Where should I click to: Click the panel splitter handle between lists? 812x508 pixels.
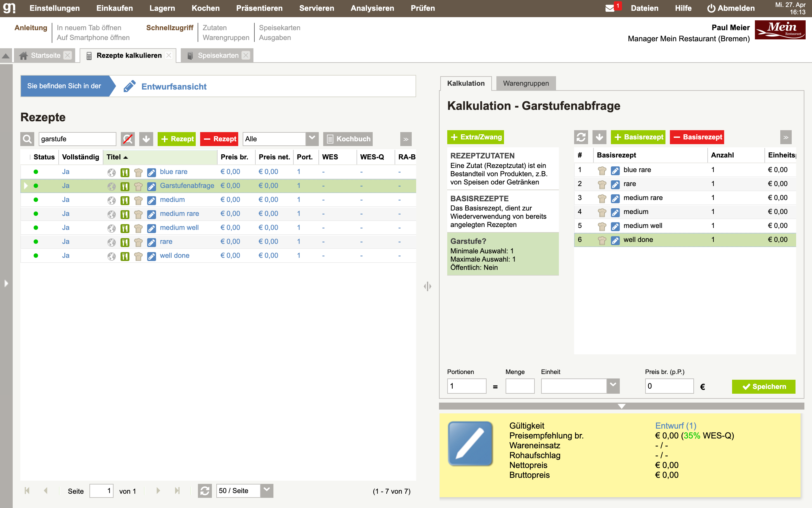[428, 286]
